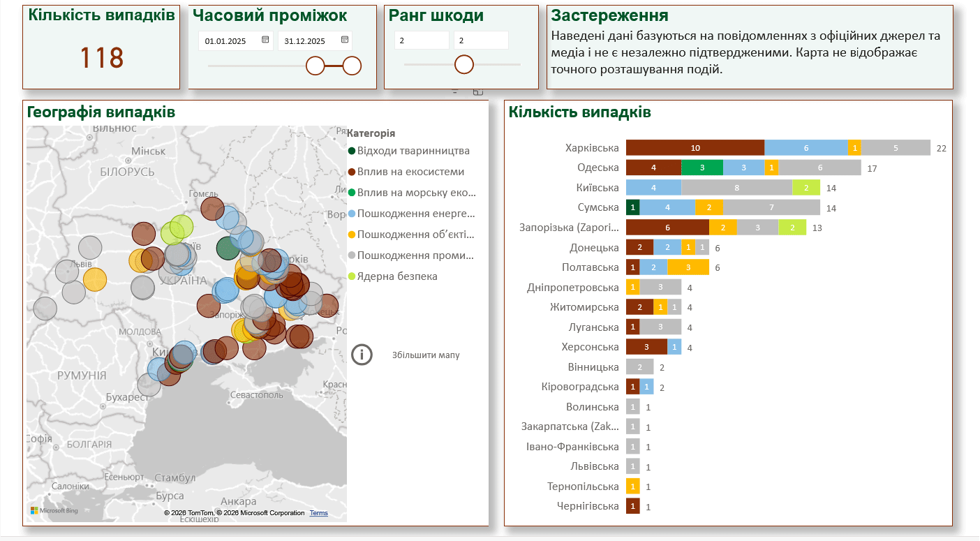Click the info icon beside the map
Screen dimensions: 980x541
tap(362, 355)
